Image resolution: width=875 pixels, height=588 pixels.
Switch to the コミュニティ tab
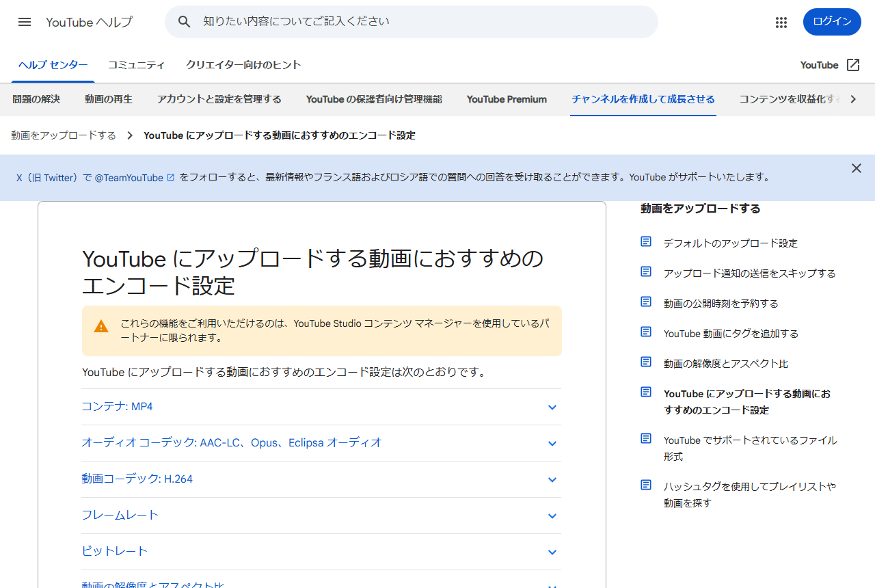click(136, 65)
